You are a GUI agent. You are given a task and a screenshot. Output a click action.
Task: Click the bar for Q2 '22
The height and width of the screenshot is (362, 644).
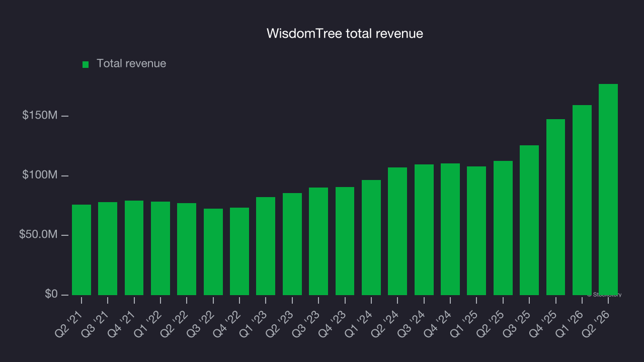click(187, 249)
